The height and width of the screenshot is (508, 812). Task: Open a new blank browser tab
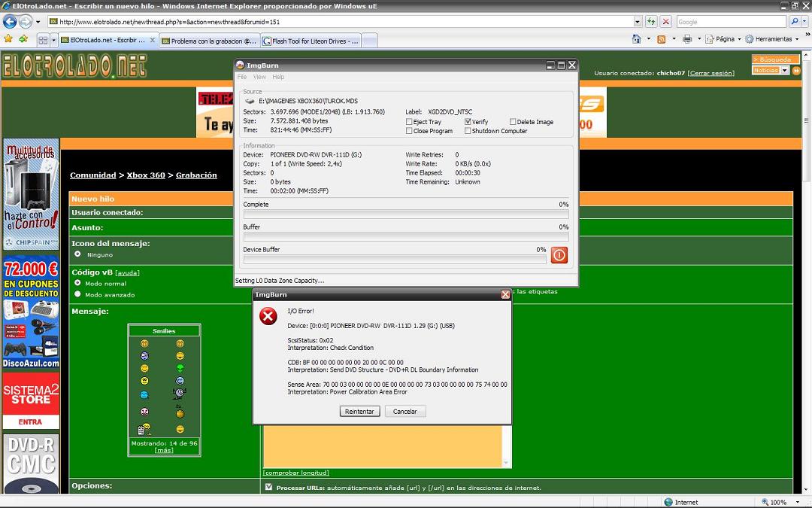click(x=368, y=41)
